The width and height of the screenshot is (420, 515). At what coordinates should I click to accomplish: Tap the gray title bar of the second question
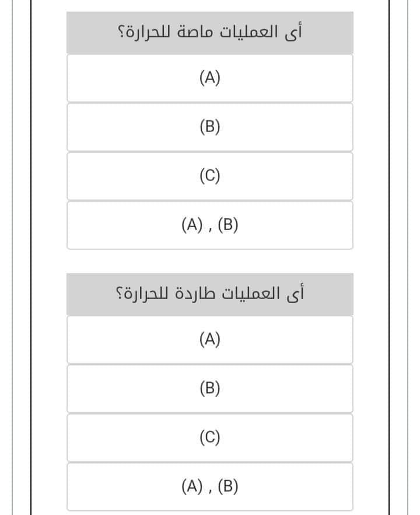pos(209,294)
